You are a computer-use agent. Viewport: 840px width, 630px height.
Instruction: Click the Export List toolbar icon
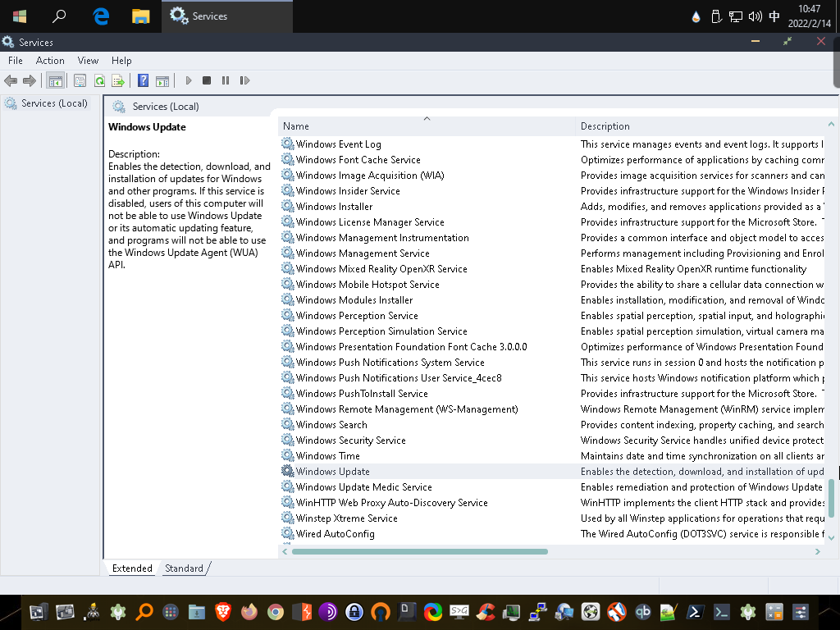(118, 81)
